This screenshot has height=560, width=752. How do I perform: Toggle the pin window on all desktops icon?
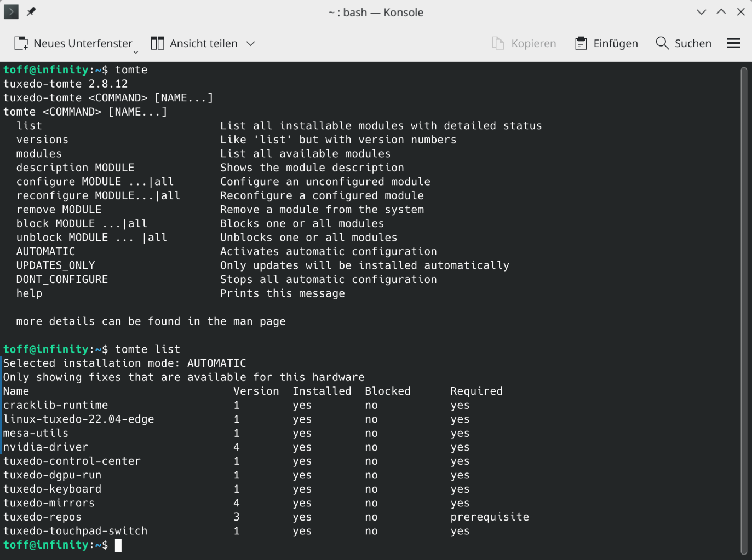[31, 11]
